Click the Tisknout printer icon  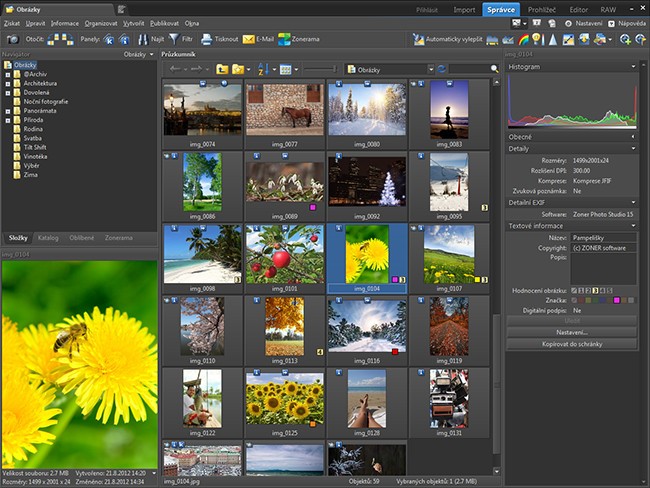click(207, 39)
